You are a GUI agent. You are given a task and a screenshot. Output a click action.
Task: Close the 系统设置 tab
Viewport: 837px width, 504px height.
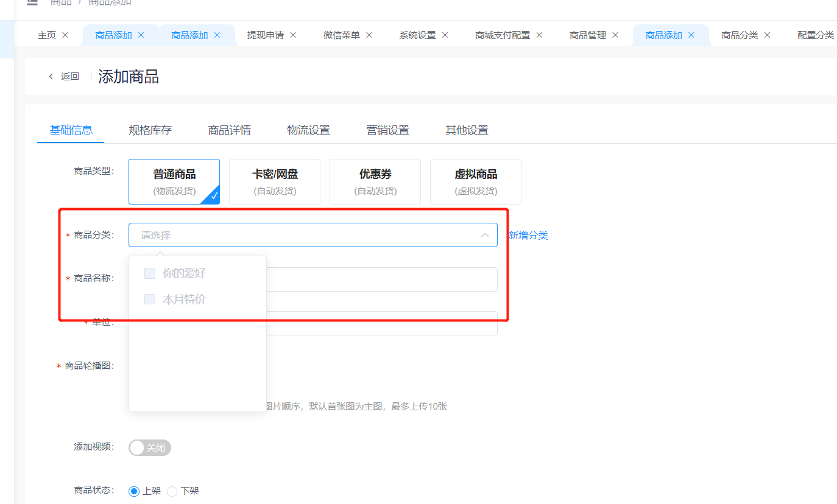(445, 35)
